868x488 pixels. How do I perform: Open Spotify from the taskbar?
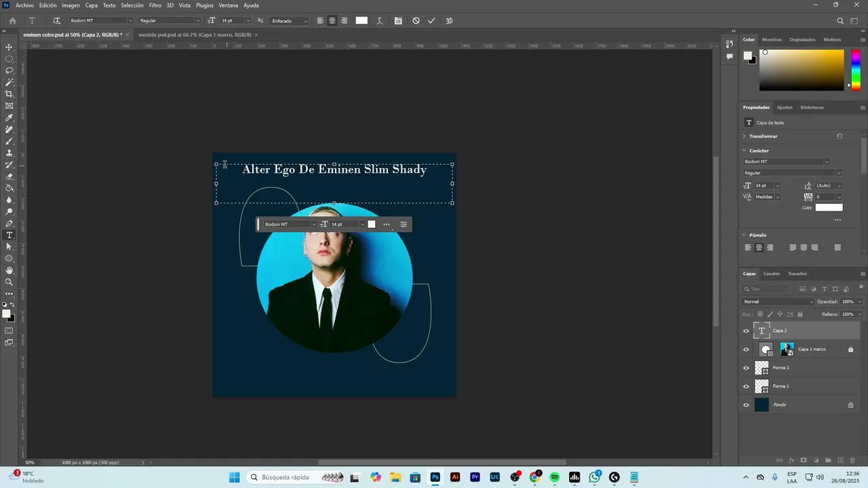[555, 477]
